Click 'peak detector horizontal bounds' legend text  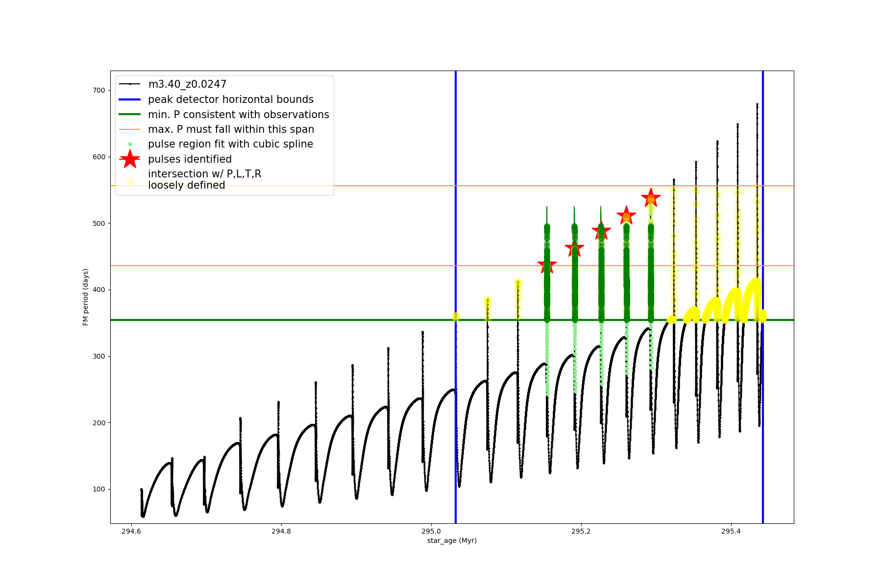pyautogui.click(x=231, y=99)
